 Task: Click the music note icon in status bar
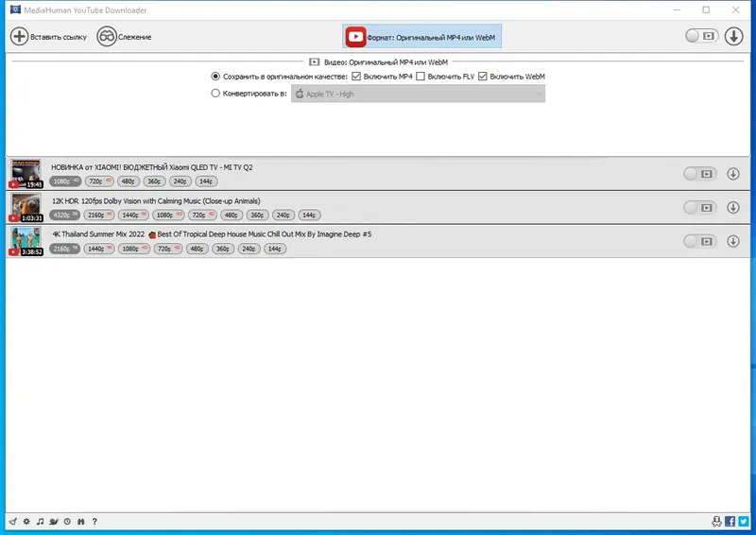point(40,522)
